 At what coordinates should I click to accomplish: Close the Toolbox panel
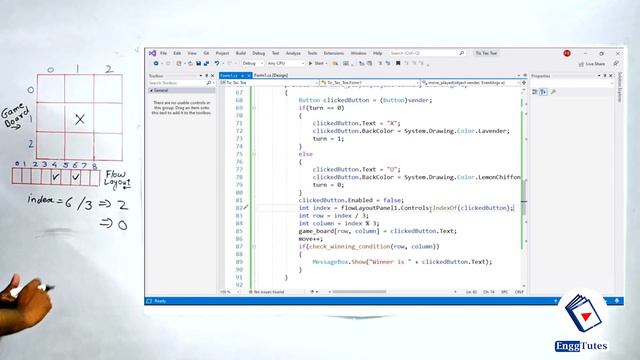212,76
